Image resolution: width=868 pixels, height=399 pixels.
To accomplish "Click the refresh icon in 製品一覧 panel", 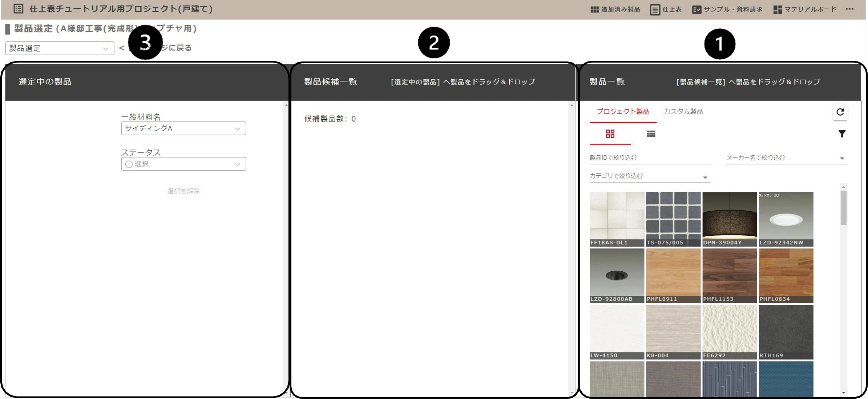I will tap(840, 112).
